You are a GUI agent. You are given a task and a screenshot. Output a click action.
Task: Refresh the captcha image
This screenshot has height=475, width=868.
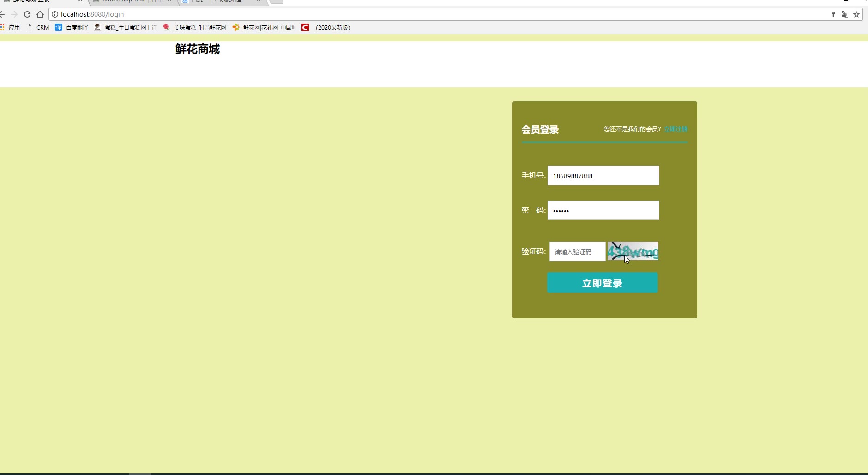(633, 251)
